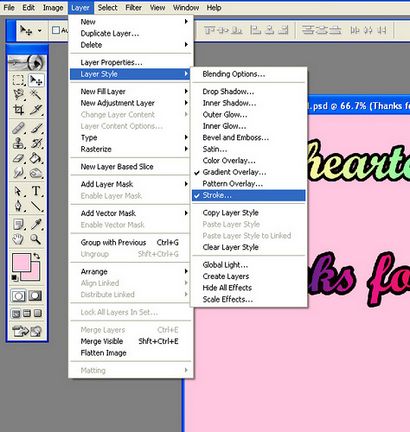Select the Slice tool

click(x=36, y=109)
